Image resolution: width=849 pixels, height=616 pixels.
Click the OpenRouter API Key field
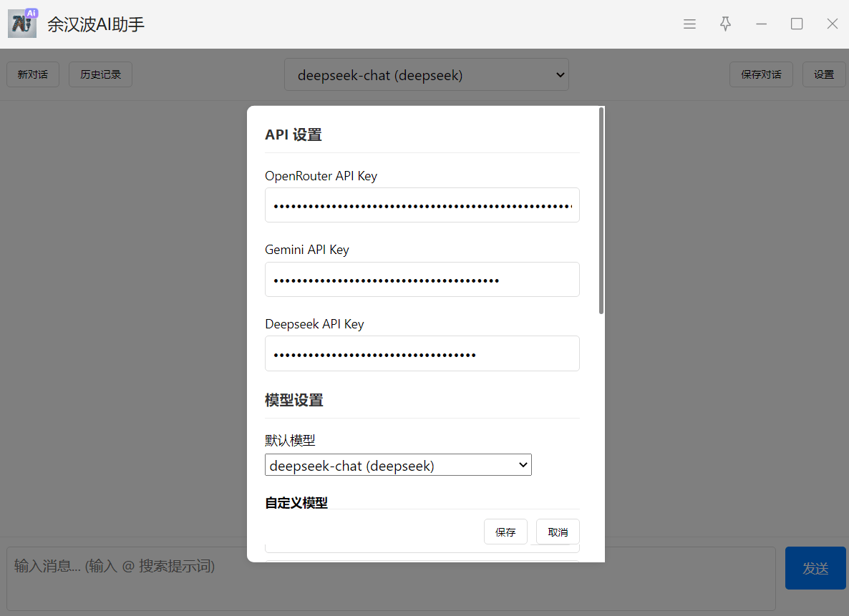422,205
